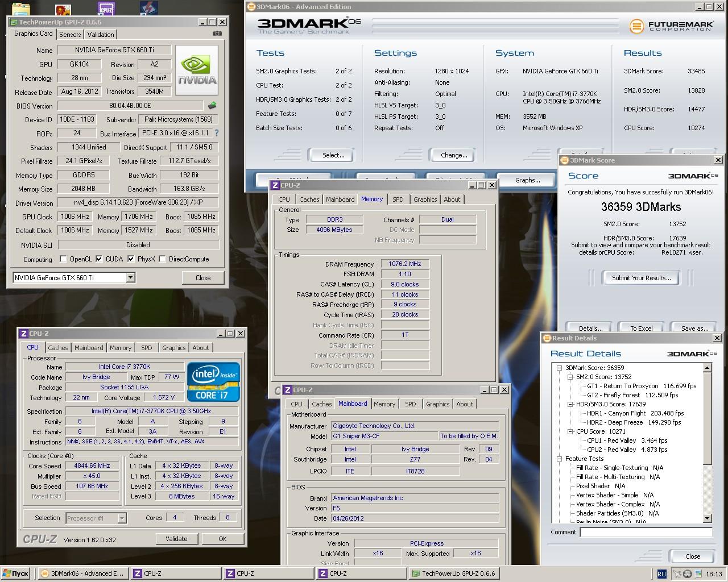
Task: Enable the OpenCL checkbox
Action: click(x=64, y=259)
